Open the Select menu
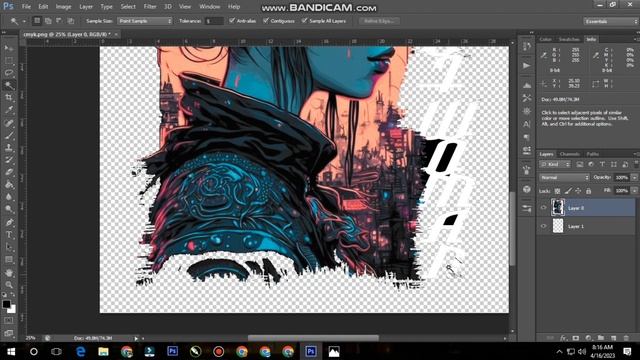 (128, 7)
